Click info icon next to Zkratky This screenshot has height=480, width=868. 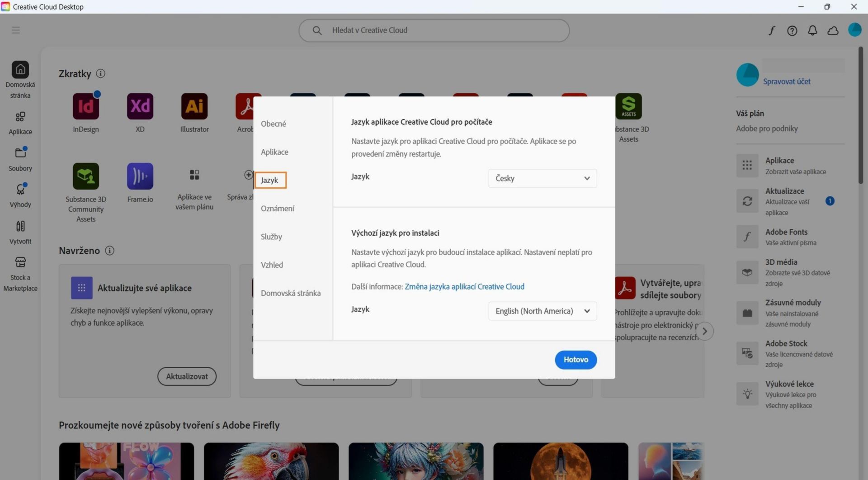(101, 73)
